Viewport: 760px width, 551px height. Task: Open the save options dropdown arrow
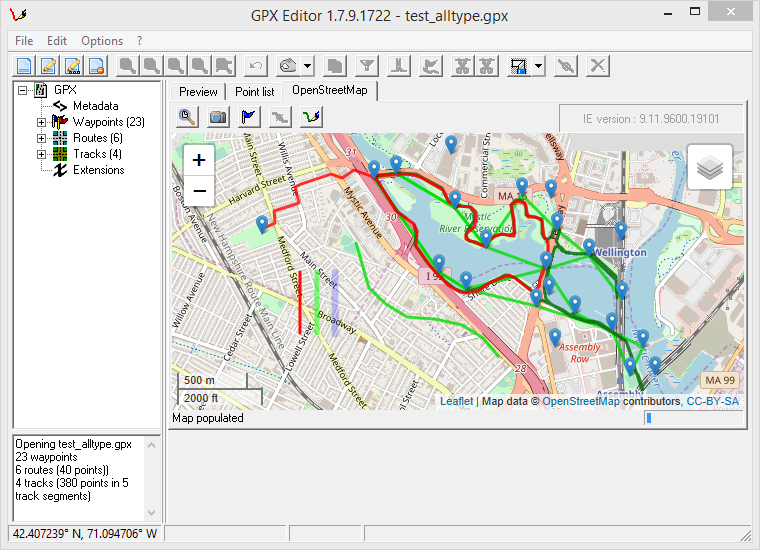[539, 66]
